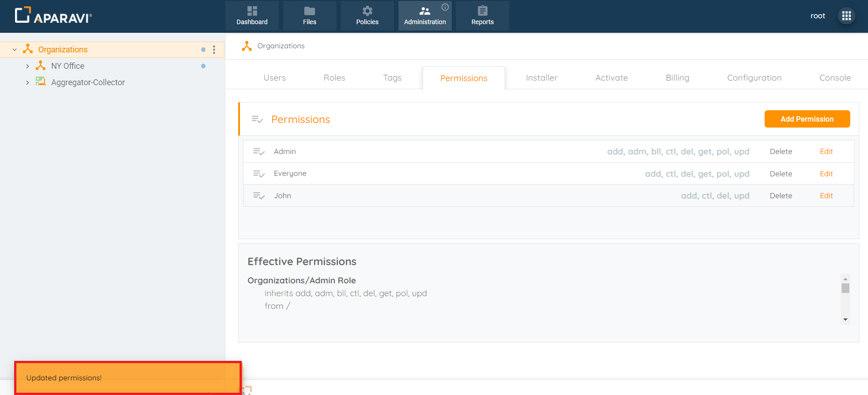868x395 pixels.
Task: Collapse the Organizations tree node
Action: (15, 50)
